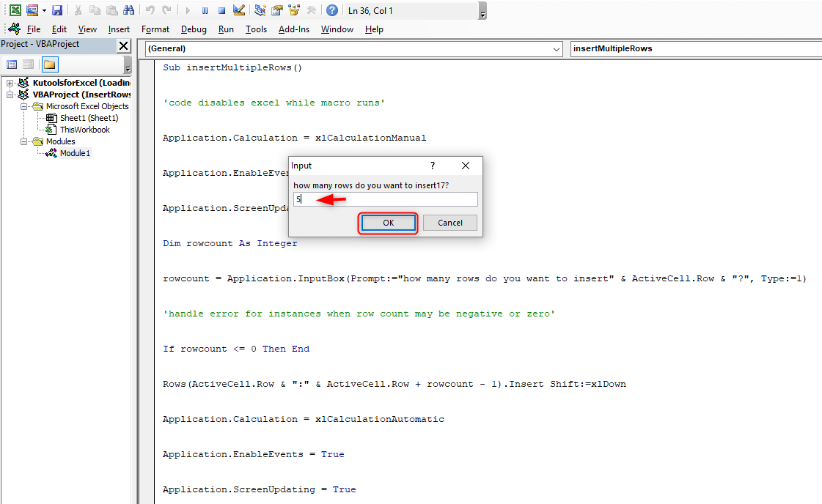Click the Find (binoculars) icon
This screenshot has width=822, height=504.
coord(128,10)
